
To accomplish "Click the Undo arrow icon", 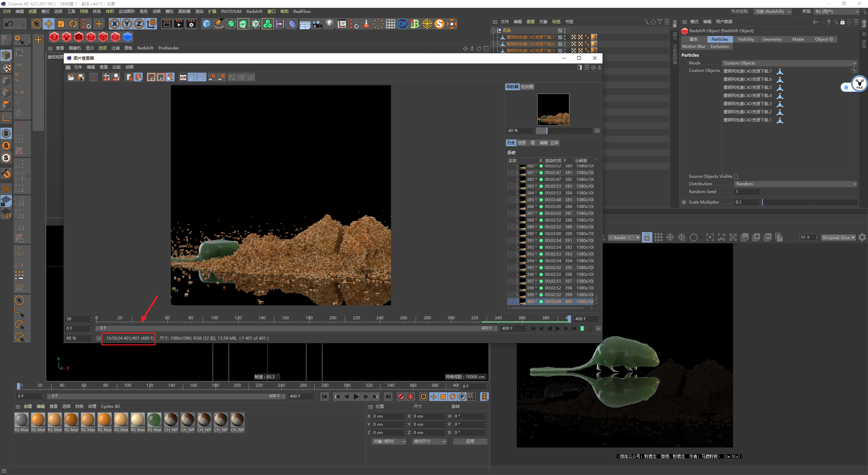I will tap(9, 24).
